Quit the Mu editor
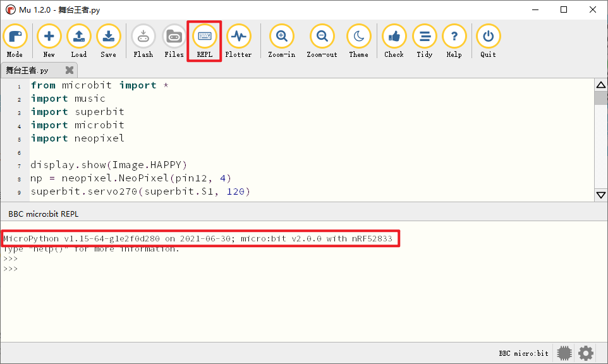The width and height of the screenshot is (608, 364). click(488, 40)
